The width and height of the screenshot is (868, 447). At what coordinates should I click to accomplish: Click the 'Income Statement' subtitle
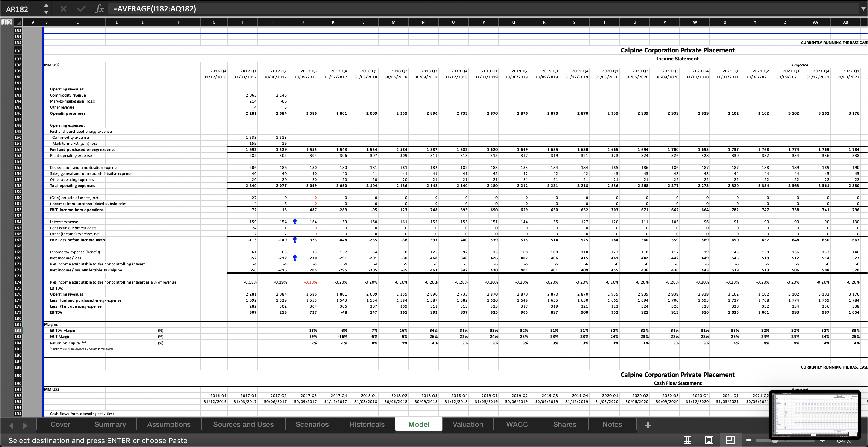(678, 59)
